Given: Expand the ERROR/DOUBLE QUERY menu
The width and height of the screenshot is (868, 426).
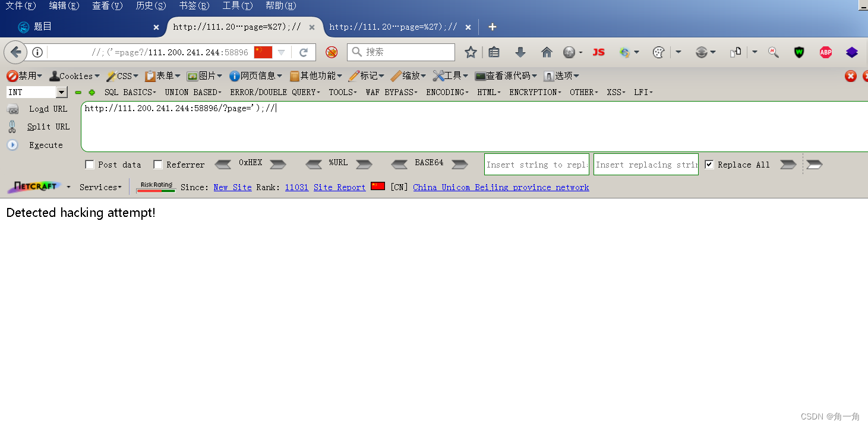Looking at the screenshot, I should (x=275, y=92).
